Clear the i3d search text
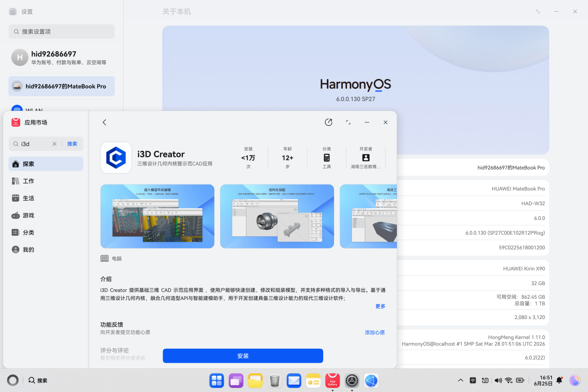588x392 pixels. [54, 144]
